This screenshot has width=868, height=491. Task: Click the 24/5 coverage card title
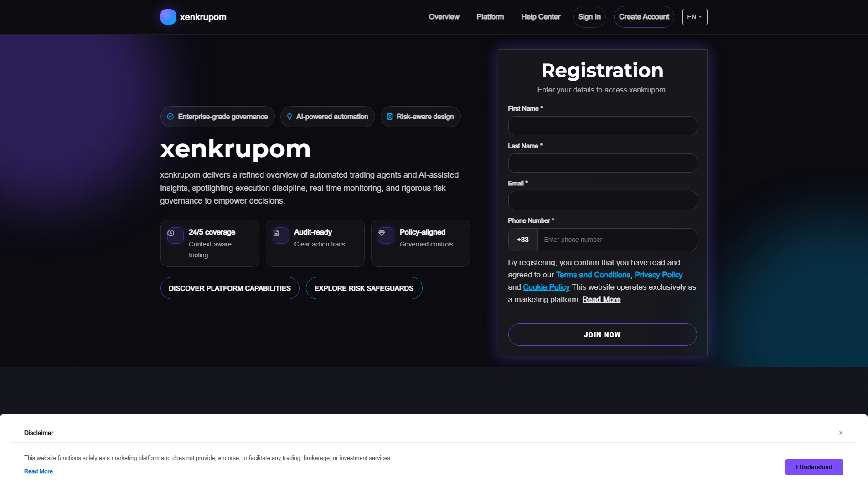coord(212,232)
